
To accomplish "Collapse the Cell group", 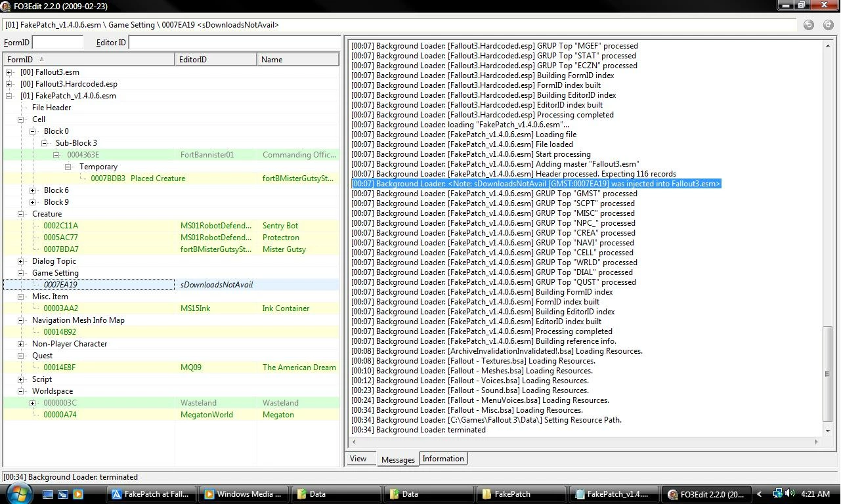I will point(20,119).
